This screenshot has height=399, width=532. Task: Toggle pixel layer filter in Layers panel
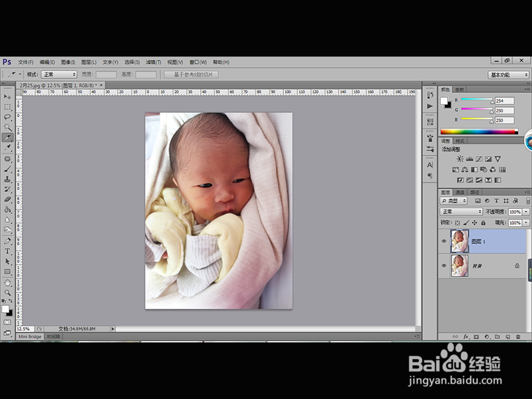[477, 201]
